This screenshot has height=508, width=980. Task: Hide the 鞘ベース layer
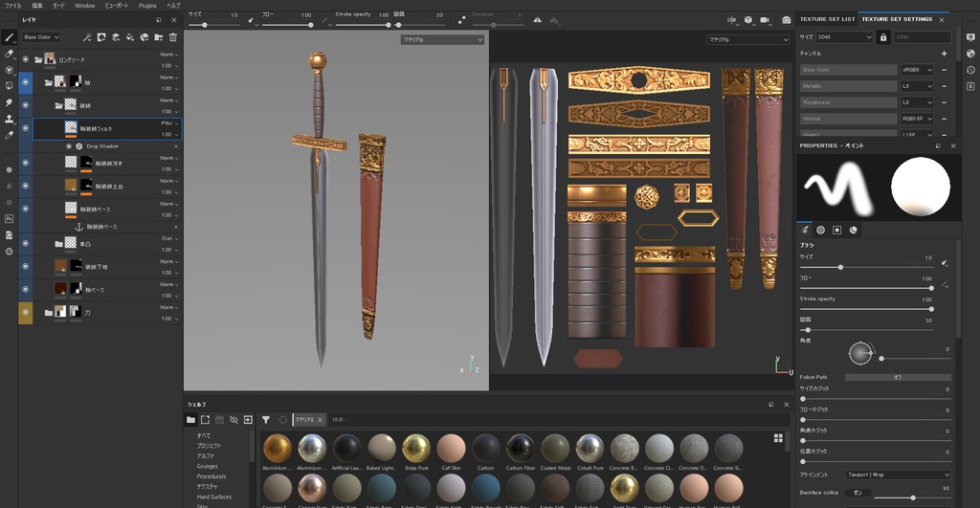coord(26,289)
